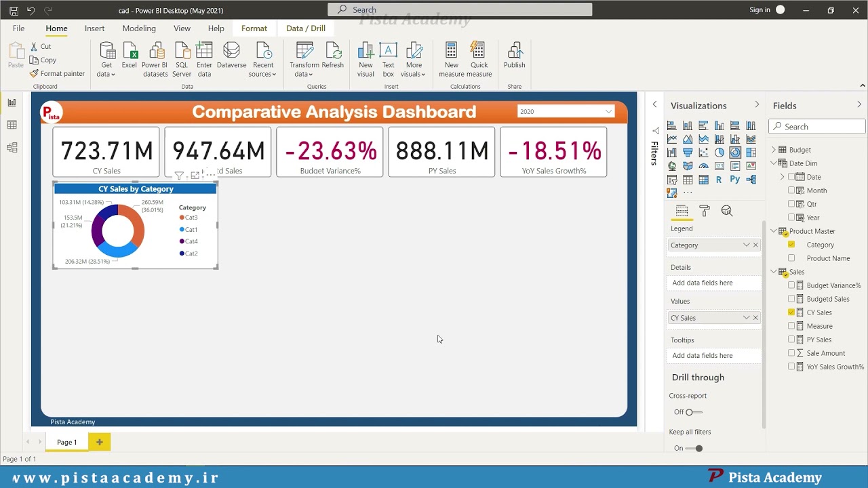Remove Category from the Legend well
The height and width of the screenshot is (488, 868).
coord(755,245)
